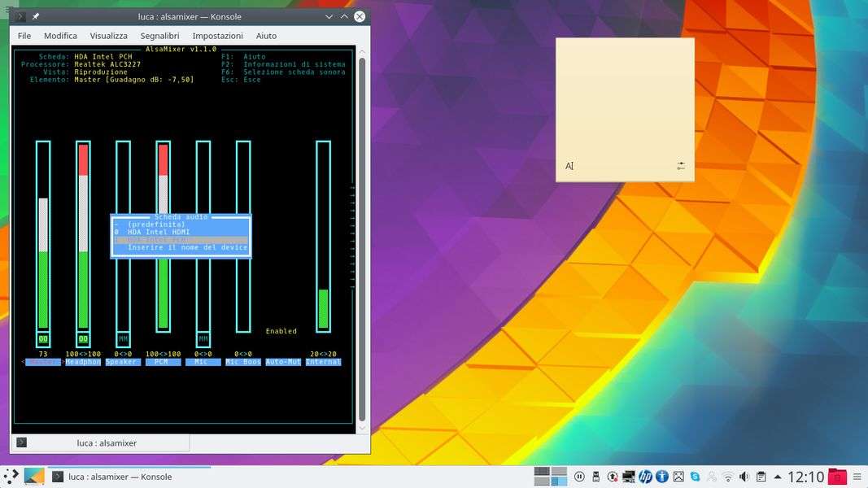This screenshot has height=488, width=868.
Task: Click the sticky note settings button
Action: click(x=681, y=166)
